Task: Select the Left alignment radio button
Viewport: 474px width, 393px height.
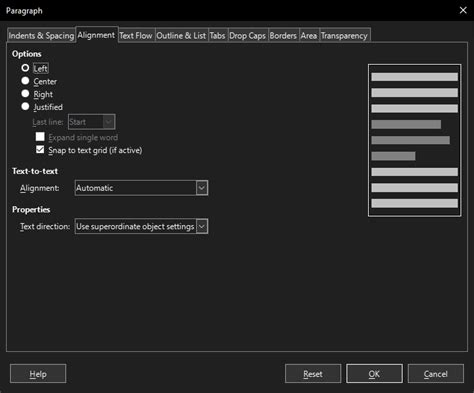Action: (x=25, y=68)
